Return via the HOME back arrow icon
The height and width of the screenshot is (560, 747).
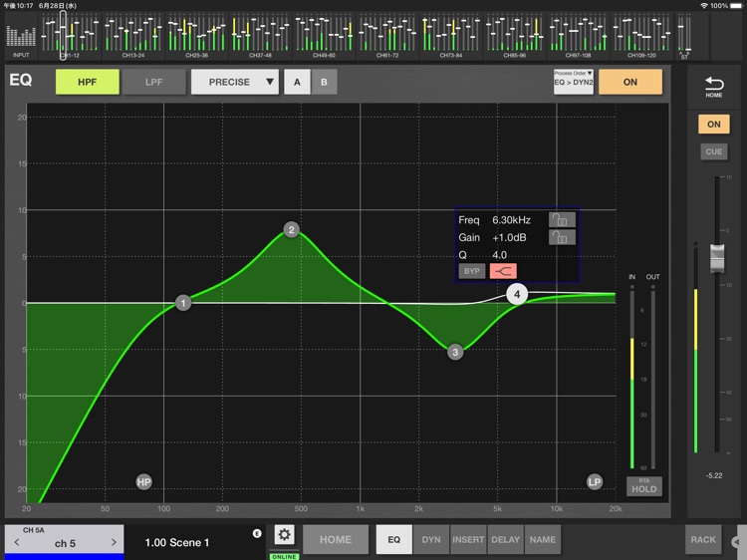pyautogui.click(x=714, y=87)
